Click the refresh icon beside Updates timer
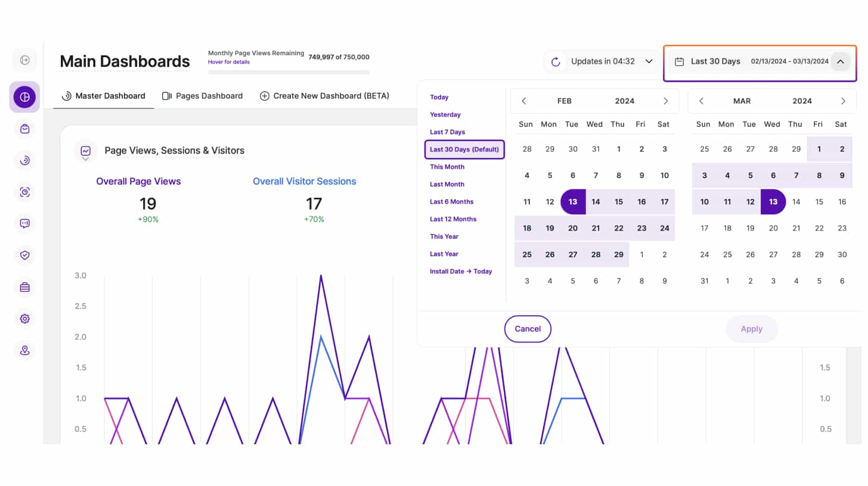Image resolution: width=868 pixels, height=486 pixels. [x=556, y=61]
